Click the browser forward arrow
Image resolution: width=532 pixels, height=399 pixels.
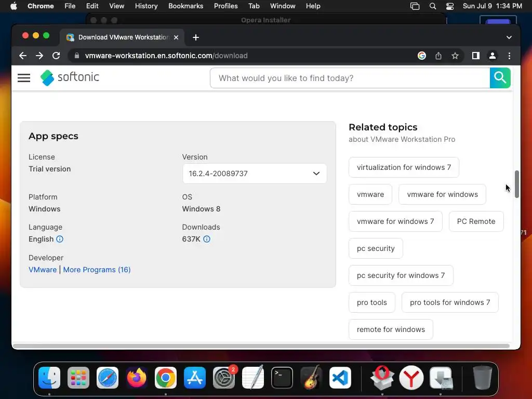(x=39, y=56)
